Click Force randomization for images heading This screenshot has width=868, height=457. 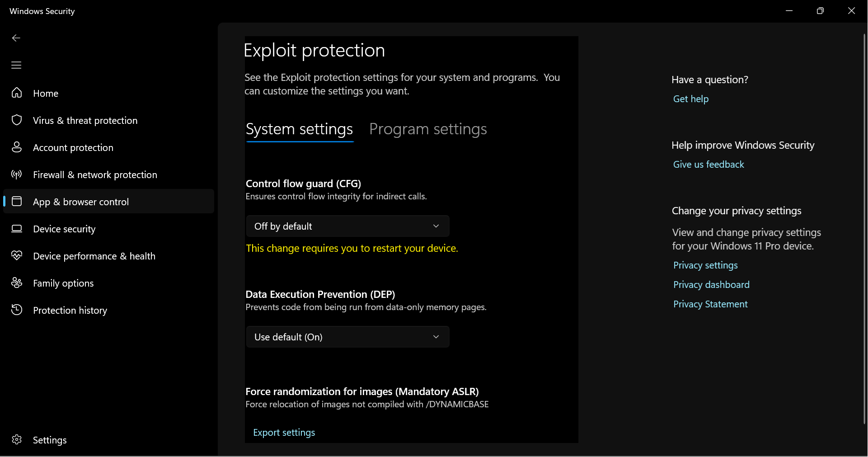click(x=362, y=391)
